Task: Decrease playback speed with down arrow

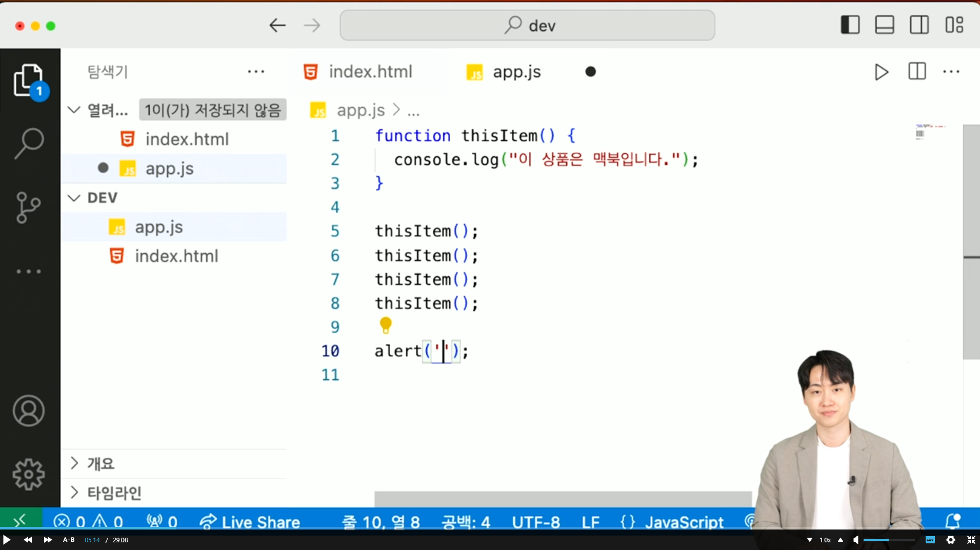Action: (809, 540)
